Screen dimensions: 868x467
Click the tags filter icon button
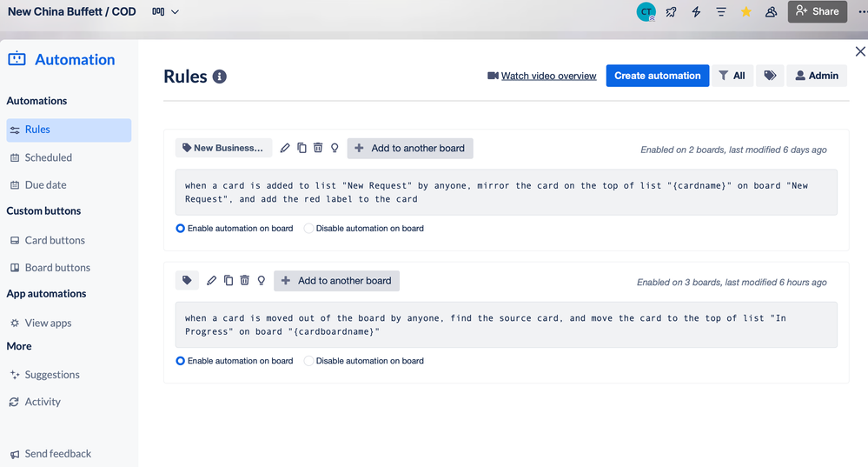770,76
